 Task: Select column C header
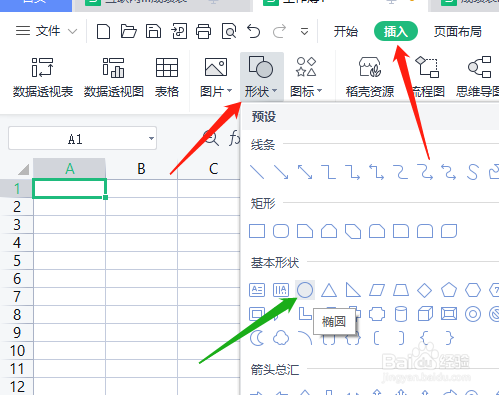[213, 169]
